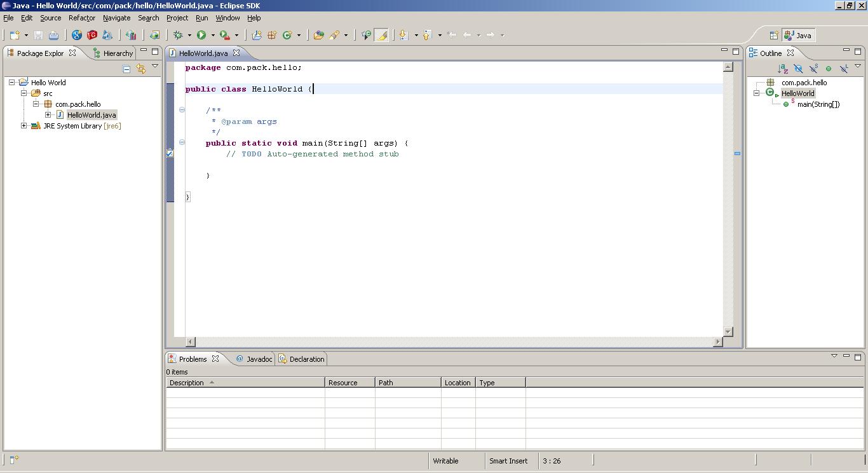Click the Debug bug icon in toolbar
This screenshot has height=473, width=868.
point(178,35)
